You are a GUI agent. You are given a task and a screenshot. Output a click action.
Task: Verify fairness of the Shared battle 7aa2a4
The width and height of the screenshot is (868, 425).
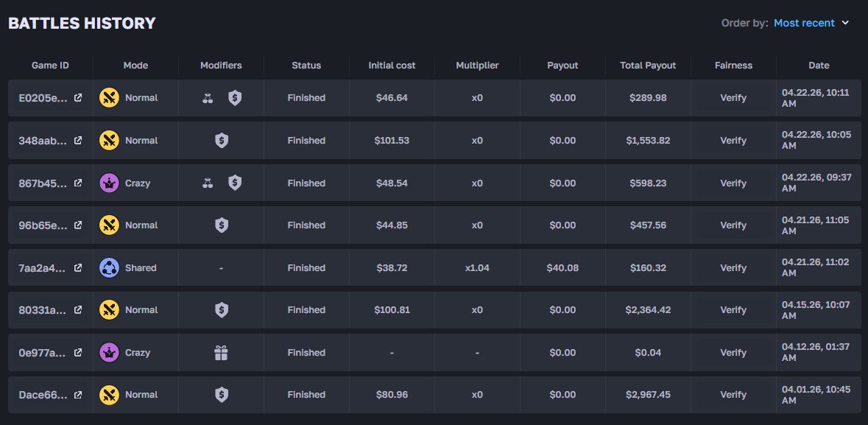click(x=733, y=267)
